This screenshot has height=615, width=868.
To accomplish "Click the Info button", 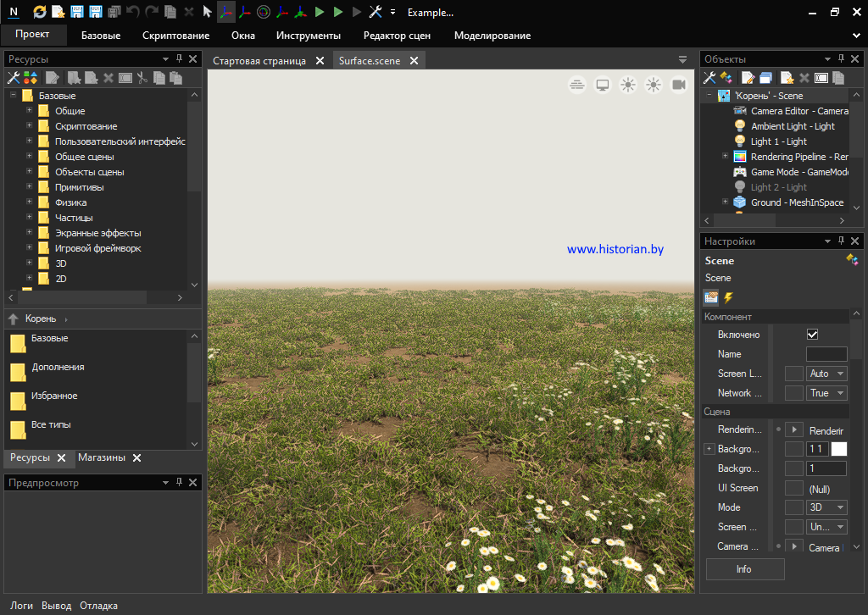I will tap(744, 569).
